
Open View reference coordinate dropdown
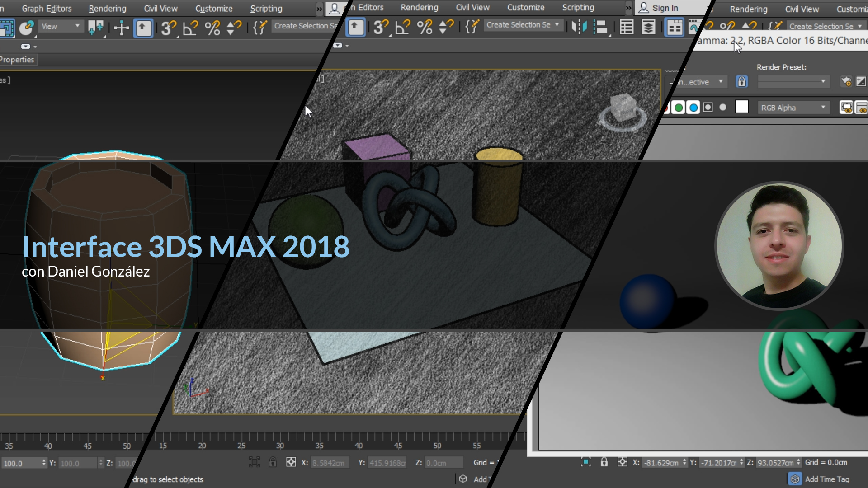pos(61,27)
